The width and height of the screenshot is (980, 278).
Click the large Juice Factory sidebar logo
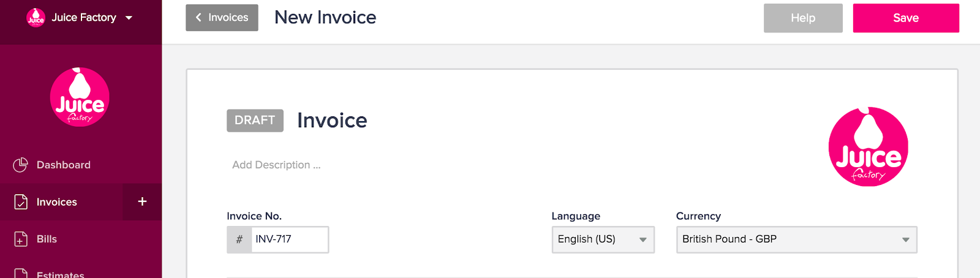click(80, 97)
